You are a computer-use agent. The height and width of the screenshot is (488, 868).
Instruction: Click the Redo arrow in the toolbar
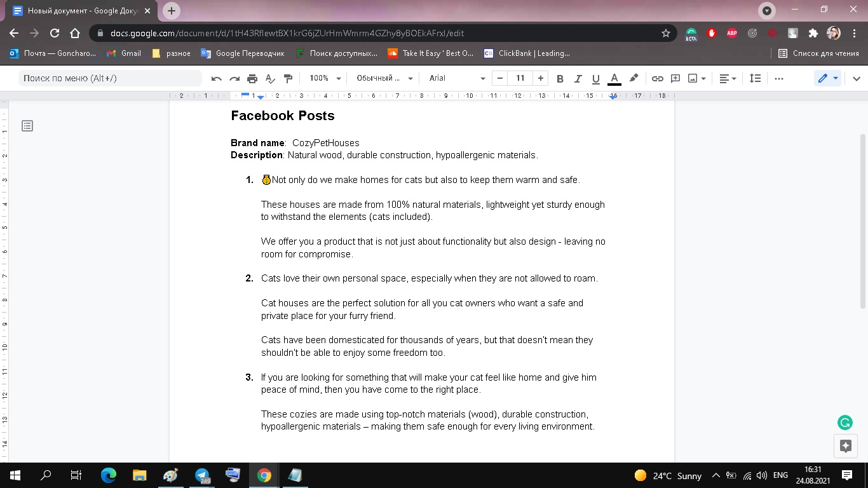tap(234, 78)
